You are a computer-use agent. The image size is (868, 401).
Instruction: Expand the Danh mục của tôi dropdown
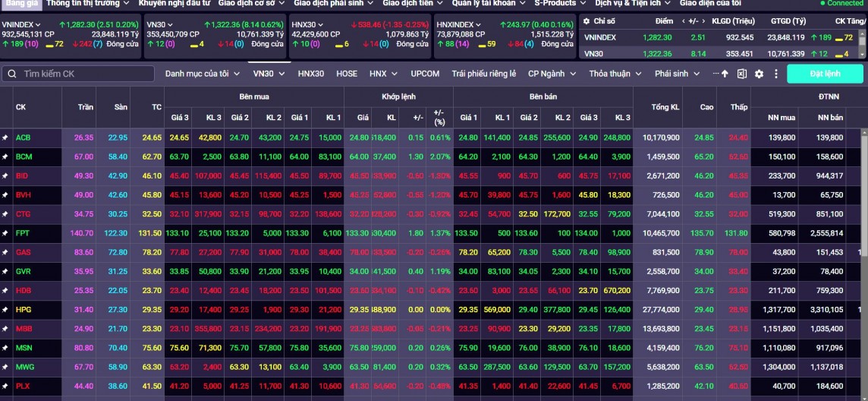click(x=237, y=74)
